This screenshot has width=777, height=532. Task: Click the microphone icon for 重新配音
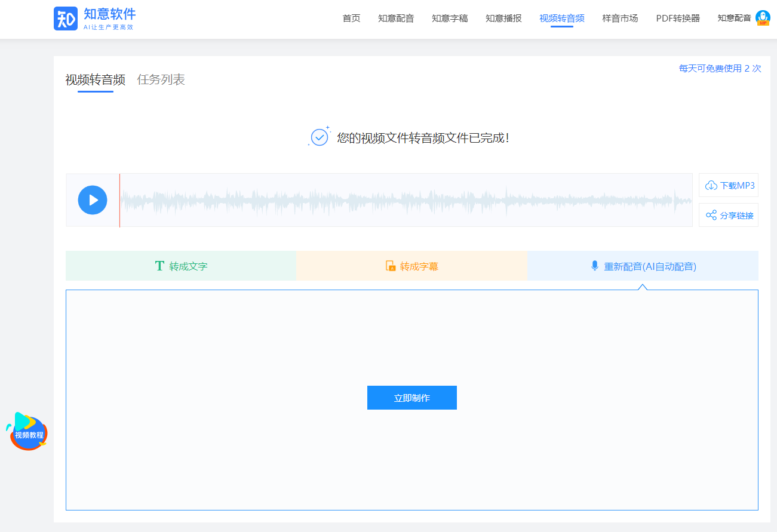pos(594,266)
